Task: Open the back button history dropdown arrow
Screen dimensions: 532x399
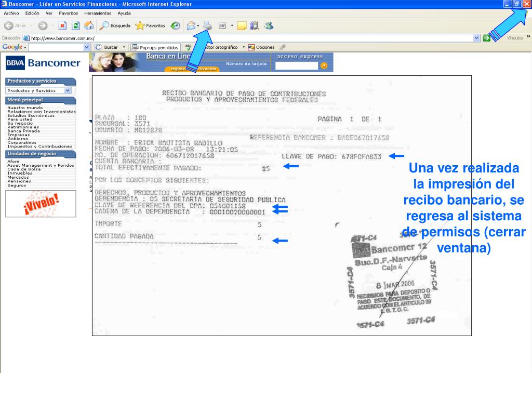Action: 31,25
